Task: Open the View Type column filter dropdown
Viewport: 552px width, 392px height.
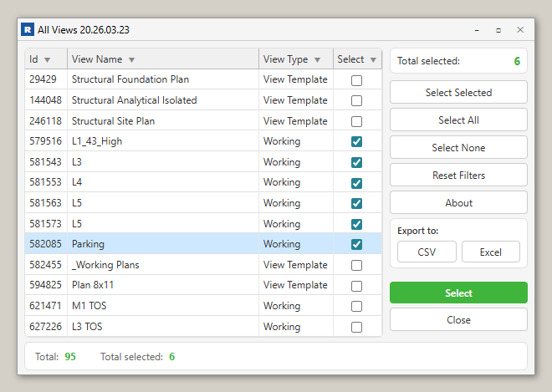Action: (317, 59)
